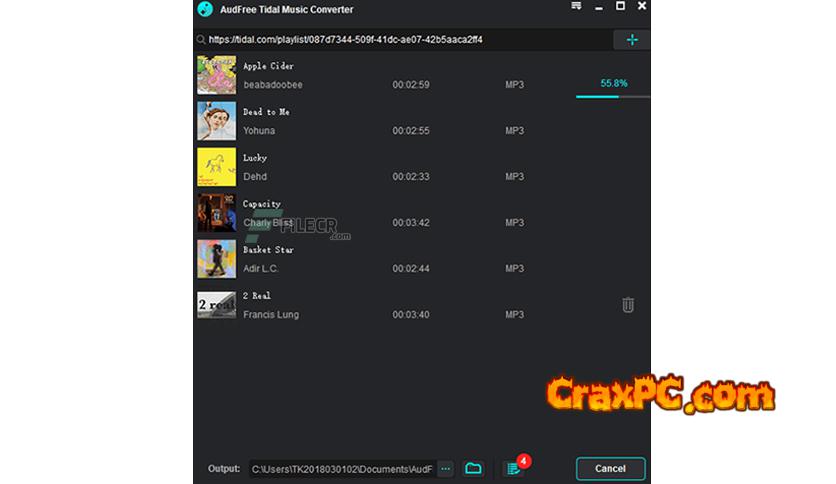
Task: Delete the 2 Real track with the trash icon
Action: click(628, 304)
